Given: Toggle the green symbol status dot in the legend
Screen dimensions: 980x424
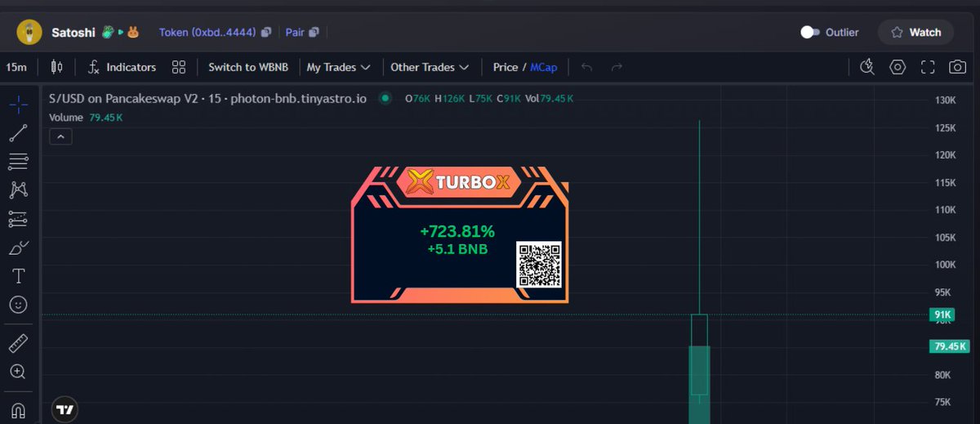Looking at the screenshot, I should pyautogui.click(x=385, y=98).
